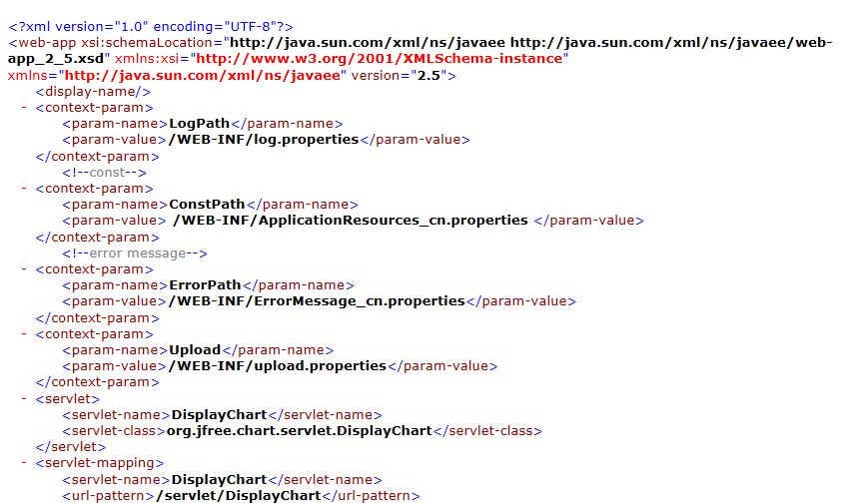The image size is (850, 504).
Task: Click the display-name empty tag
Action: 93,92
